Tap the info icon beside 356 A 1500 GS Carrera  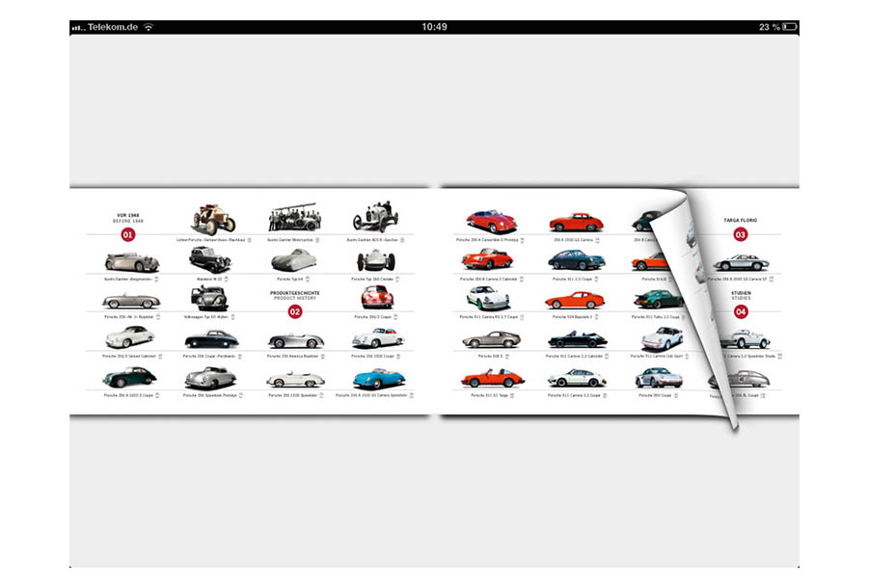pos(597,240)
